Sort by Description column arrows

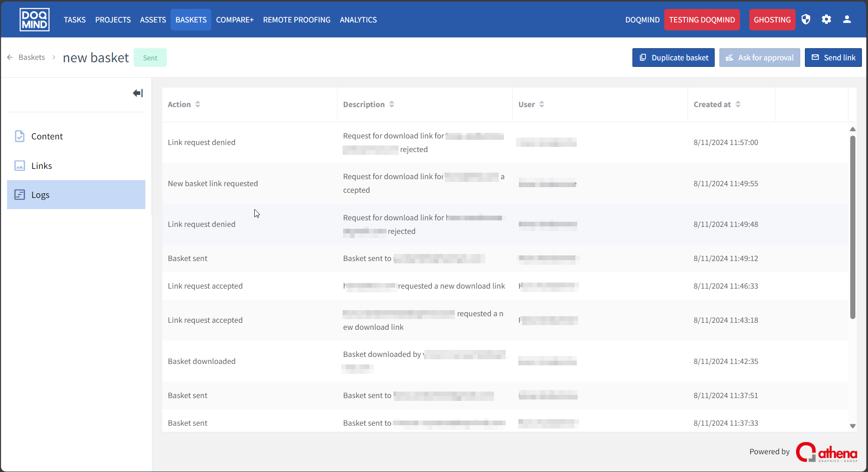pos(392,104)
